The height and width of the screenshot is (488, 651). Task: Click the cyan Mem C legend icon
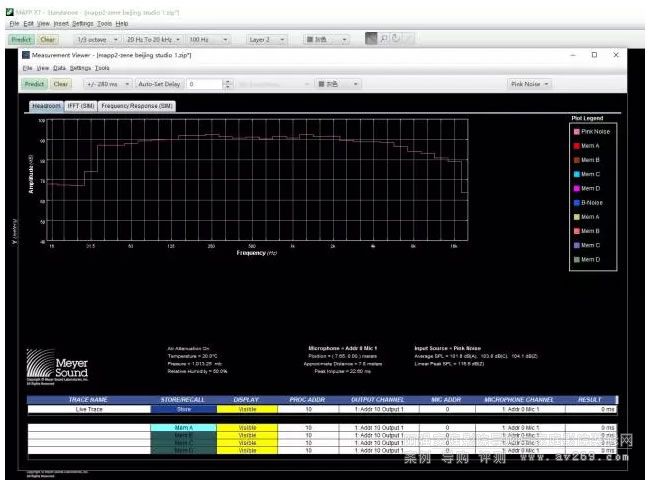[x=576, y=174]
